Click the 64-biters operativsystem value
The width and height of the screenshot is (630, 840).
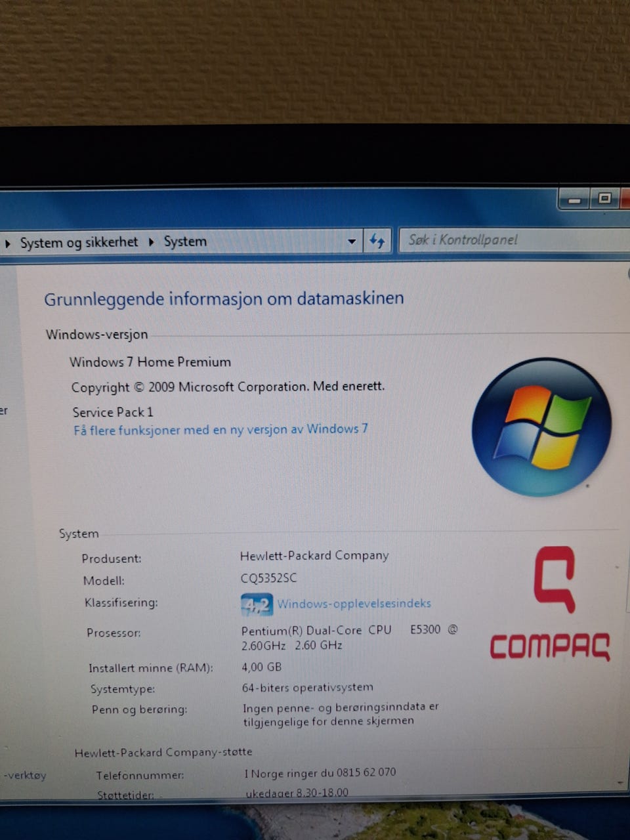coord(307,687)
